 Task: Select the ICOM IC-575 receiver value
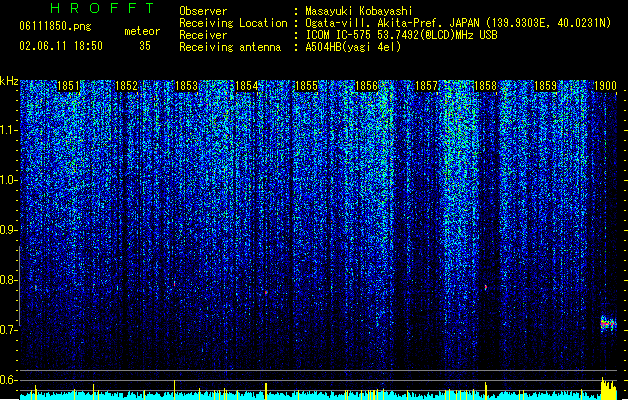[x=402, y=35]
